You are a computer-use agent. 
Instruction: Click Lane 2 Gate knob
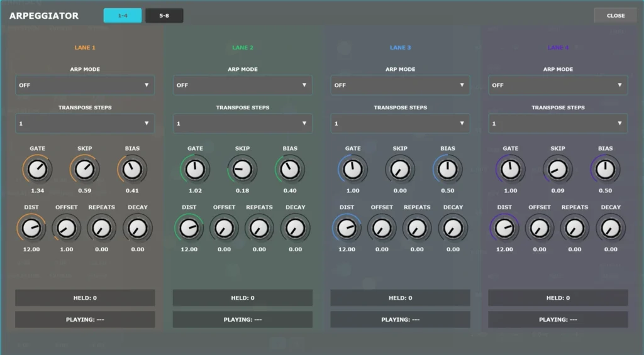[x=195, y=169]
